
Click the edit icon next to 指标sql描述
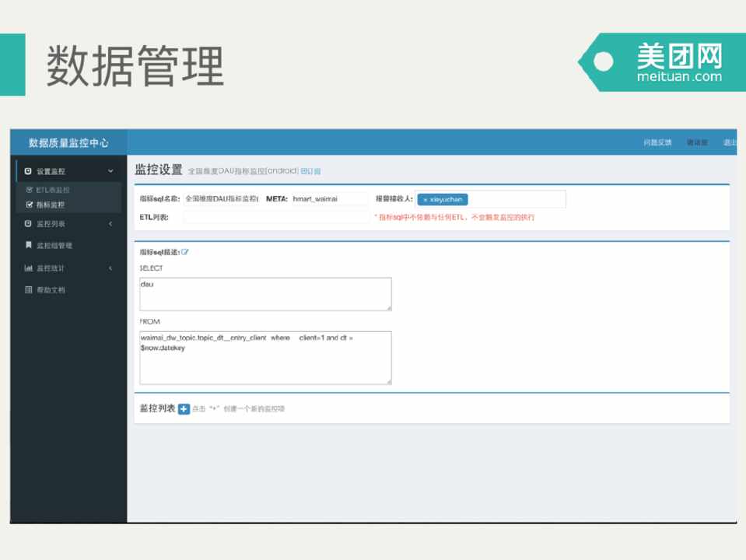coord(185,252)
